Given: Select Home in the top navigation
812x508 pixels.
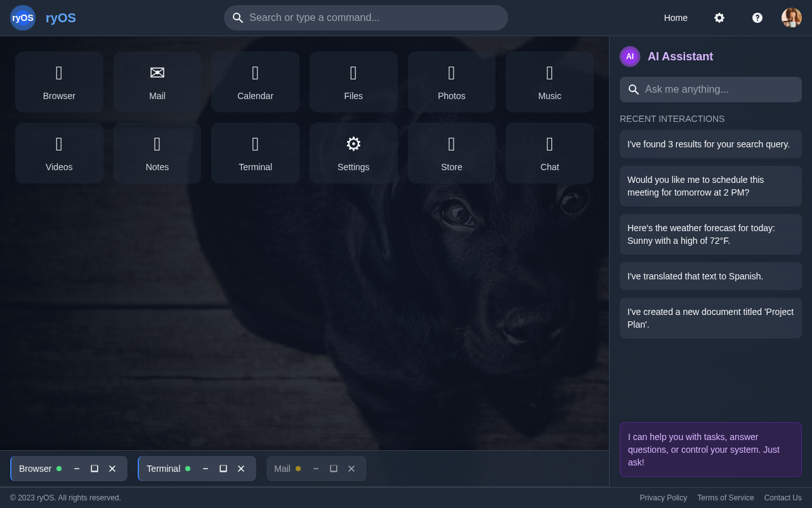Looking at the screenshot, I should [675, 18].
